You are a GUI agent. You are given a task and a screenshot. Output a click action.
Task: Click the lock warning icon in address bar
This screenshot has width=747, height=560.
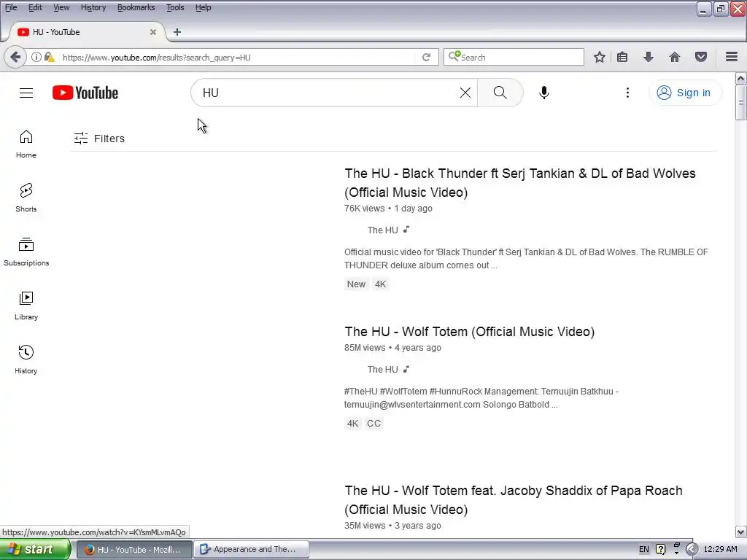49,57
